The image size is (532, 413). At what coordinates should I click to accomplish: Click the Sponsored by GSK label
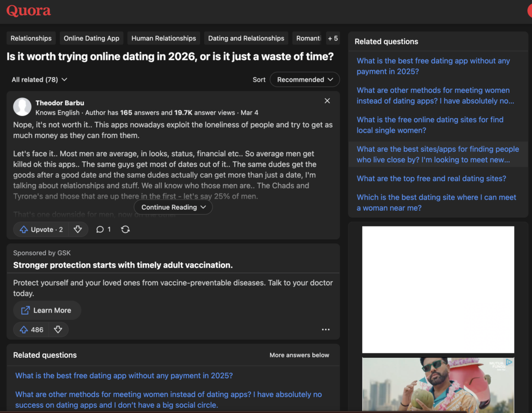point(42,253)
